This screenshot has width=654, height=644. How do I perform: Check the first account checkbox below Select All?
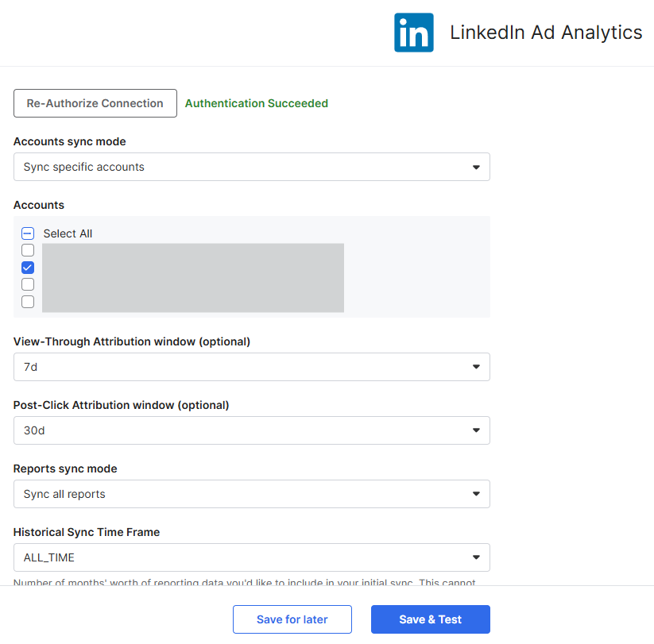(28, 250)
